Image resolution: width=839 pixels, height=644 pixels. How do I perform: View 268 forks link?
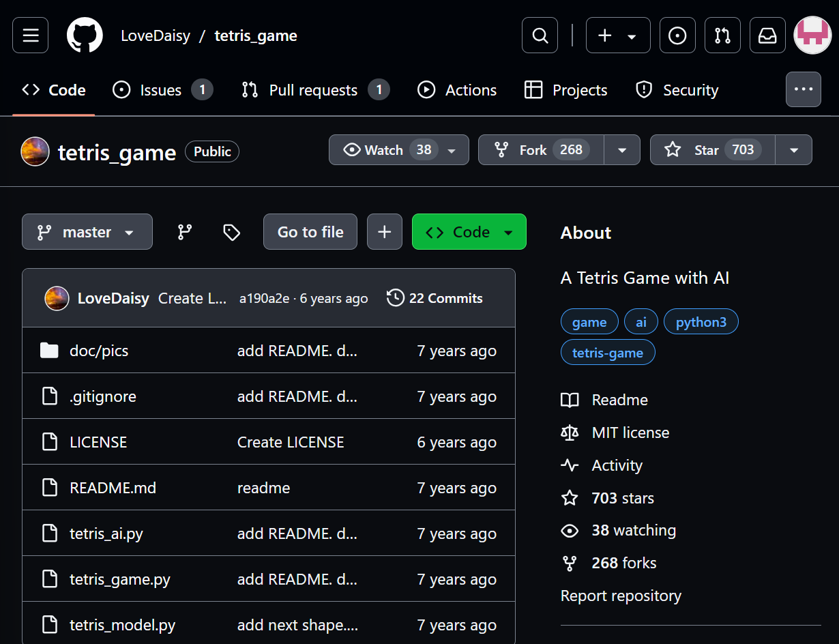click(x=609, y=563)
